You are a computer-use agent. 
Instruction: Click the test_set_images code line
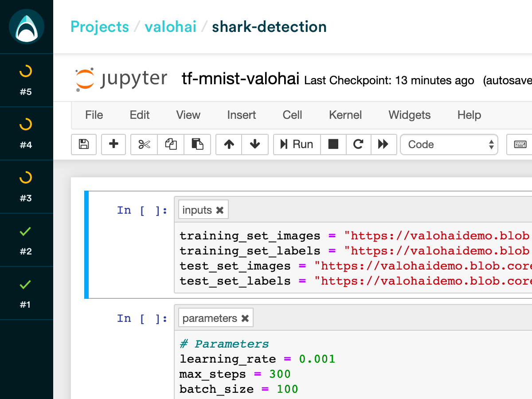pos(355,266)
